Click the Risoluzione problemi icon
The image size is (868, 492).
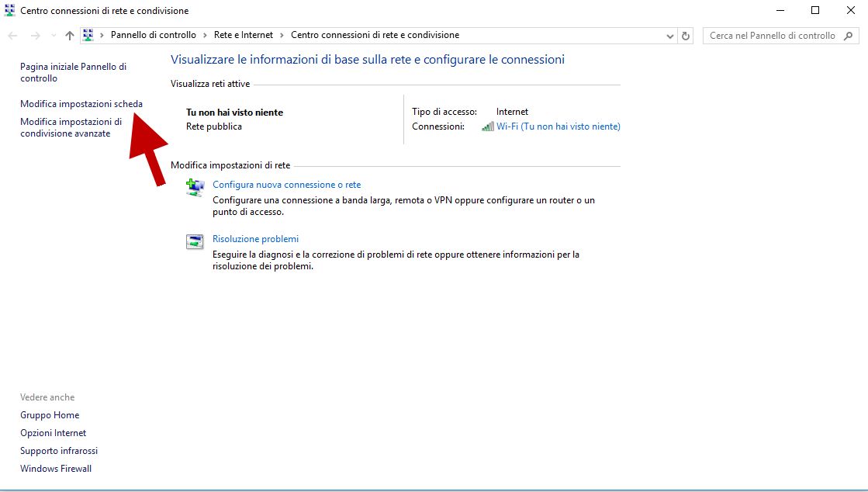(x=195, y=241)
